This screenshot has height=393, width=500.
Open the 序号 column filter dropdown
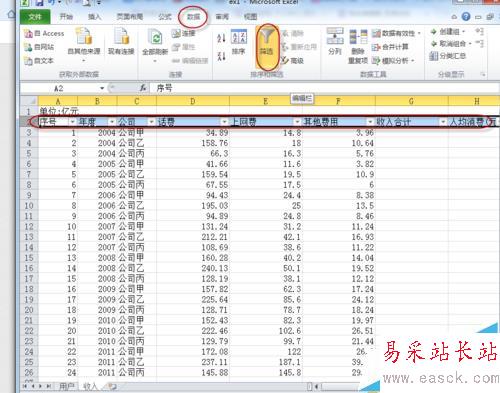[72, 122]
